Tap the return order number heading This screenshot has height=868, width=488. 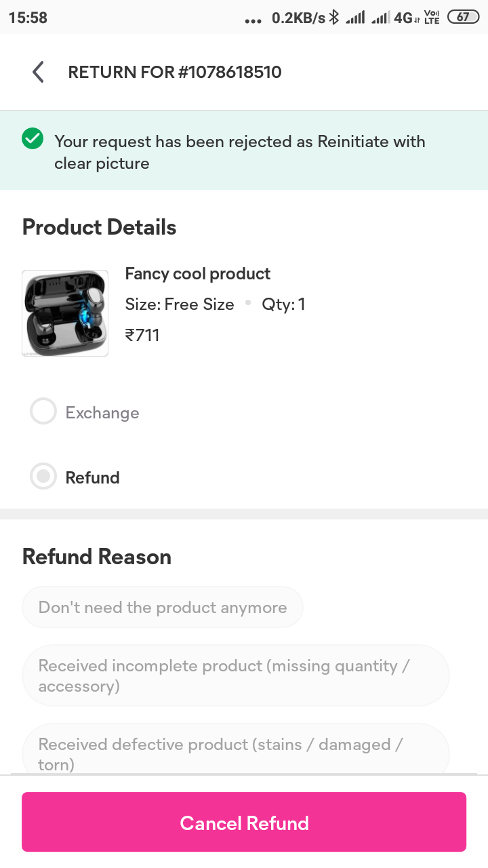[x=175, y=72]
